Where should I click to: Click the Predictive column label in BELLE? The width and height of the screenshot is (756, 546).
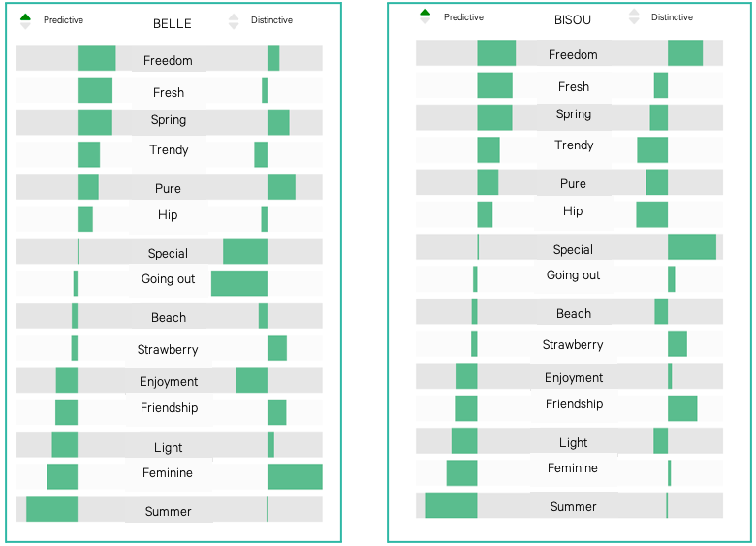point(63,20)
